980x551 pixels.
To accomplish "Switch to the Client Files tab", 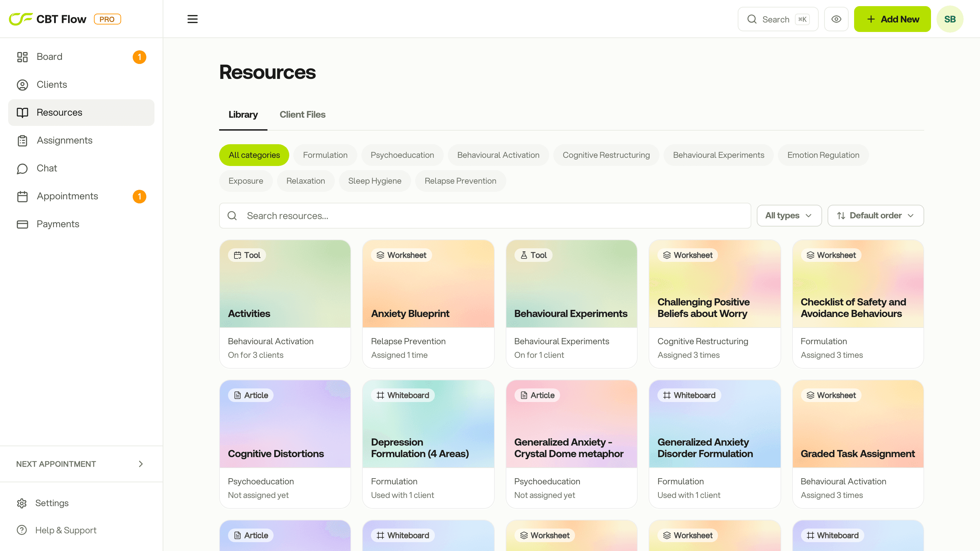I will (303, 115).
